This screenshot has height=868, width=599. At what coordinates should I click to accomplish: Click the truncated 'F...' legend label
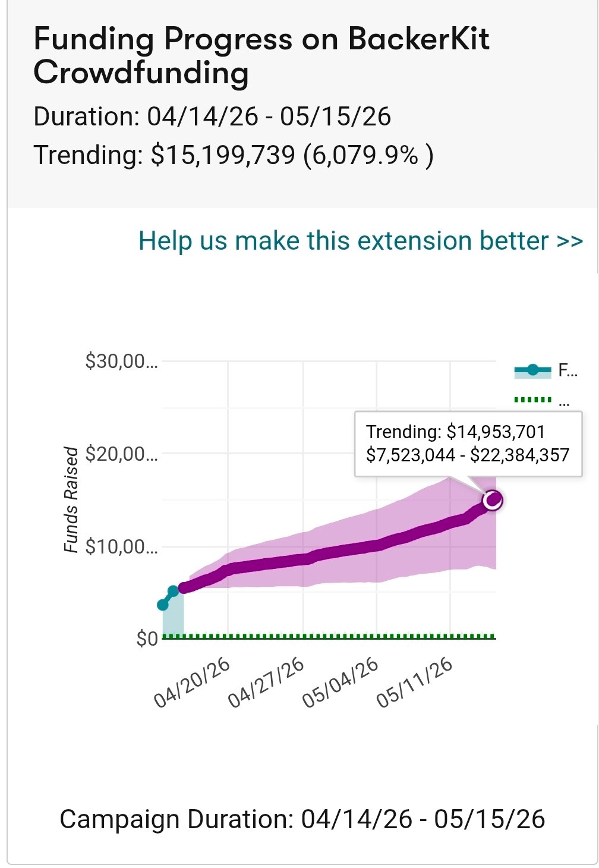point(568,371)
